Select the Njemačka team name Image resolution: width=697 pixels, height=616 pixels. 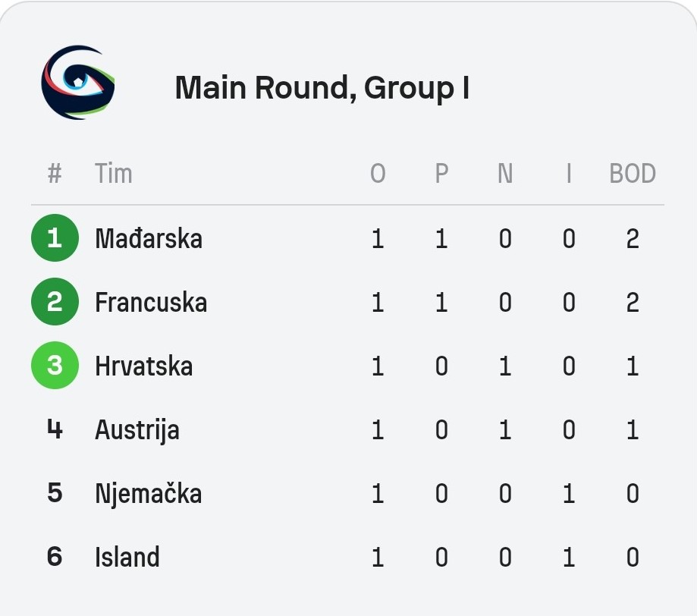click(149, 494)
